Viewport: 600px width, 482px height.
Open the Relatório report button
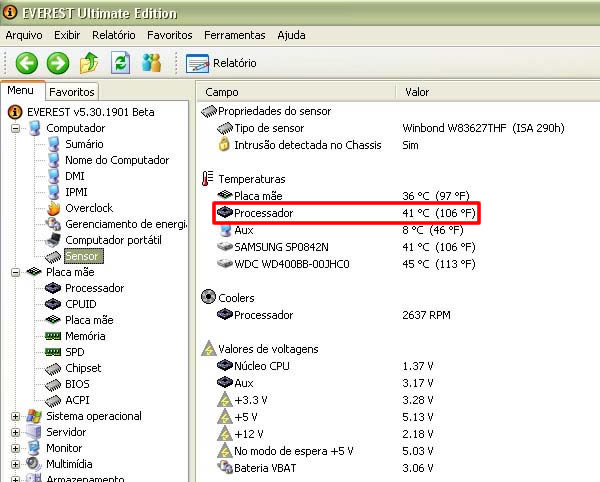pyautogui.click(x=222, y=63)
